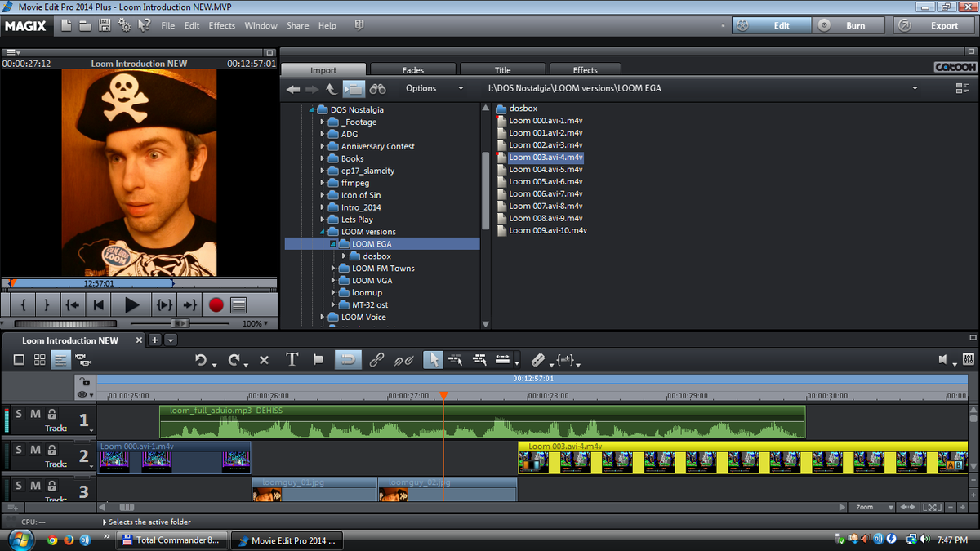Go up one folder level in browser
Screen dimensions: 980x551
[x=331, y=89]
